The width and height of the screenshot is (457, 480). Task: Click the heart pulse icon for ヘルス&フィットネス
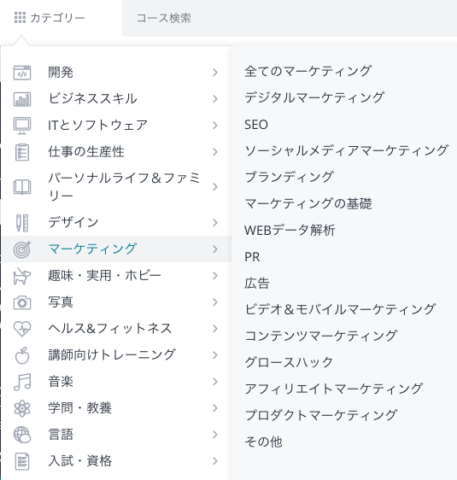click(x=22, y=329)
